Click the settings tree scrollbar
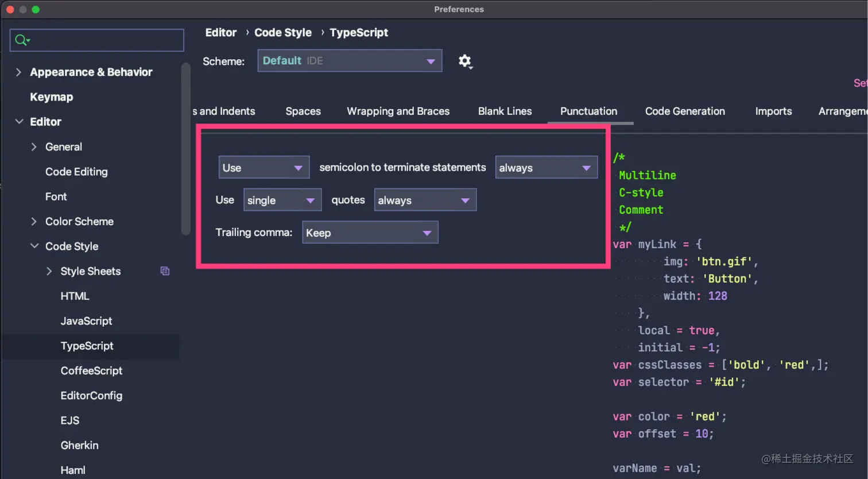 (185, 149)
